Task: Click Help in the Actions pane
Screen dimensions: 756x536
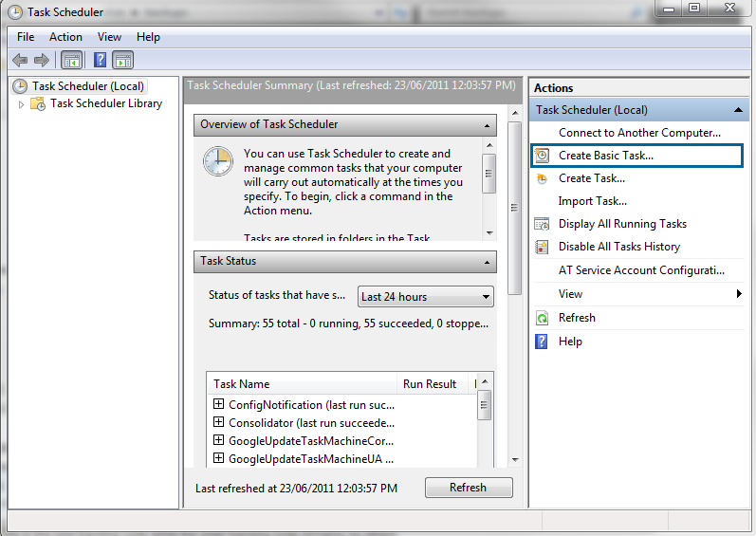Action: [x=570, y=342]
